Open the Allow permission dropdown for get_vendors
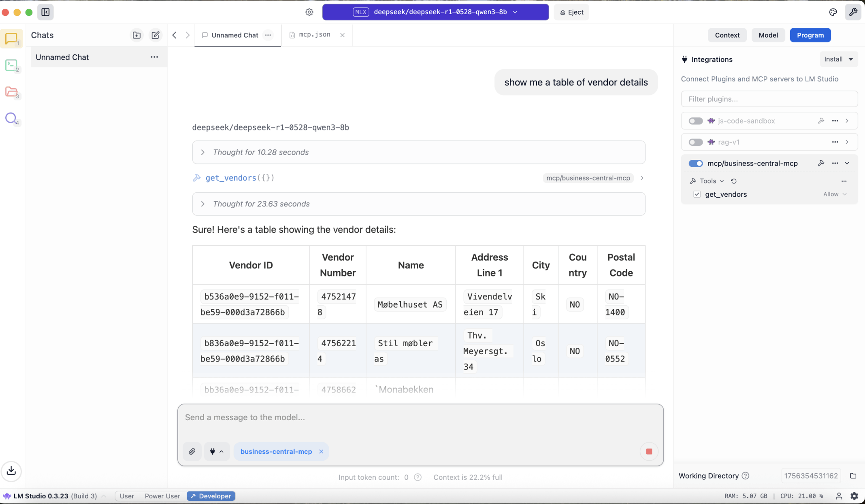The image size is (865, 504). (x=835, y=194)
